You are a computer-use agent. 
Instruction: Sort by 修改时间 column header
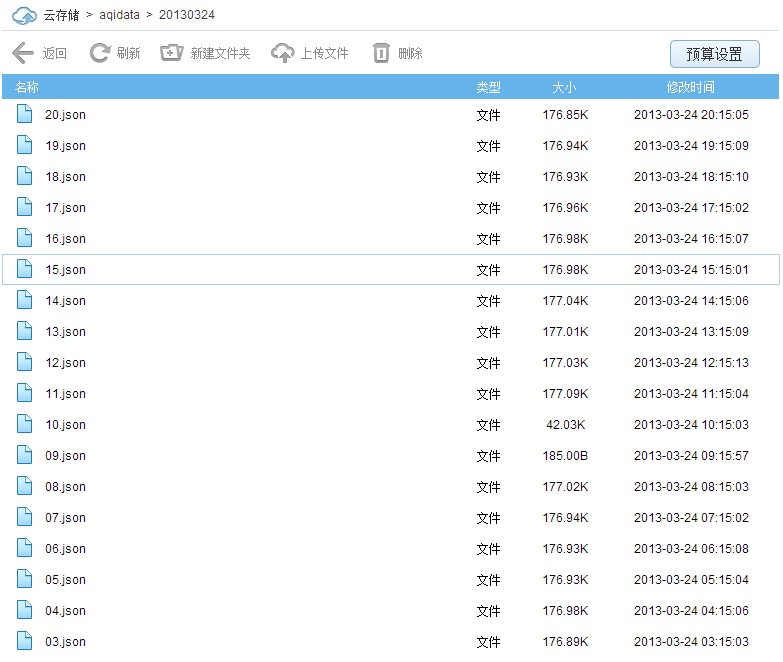[690, 88]
